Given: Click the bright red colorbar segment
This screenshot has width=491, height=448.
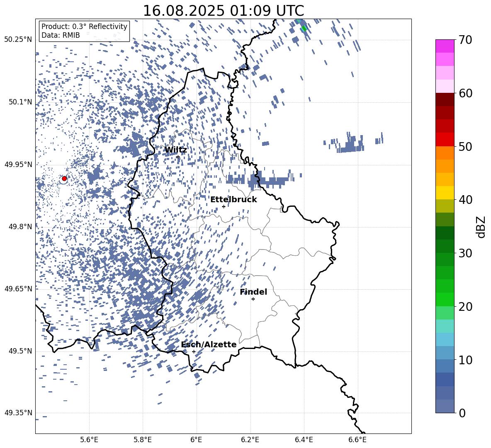Looking at the screenshot, I should coord(445,140).
